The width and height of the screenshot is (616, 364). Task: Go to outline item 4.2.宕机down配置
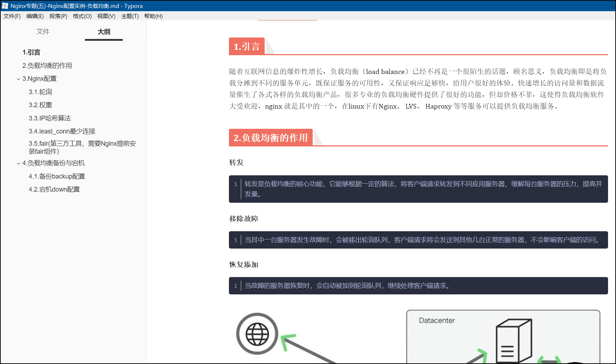(x=54, y=189)
